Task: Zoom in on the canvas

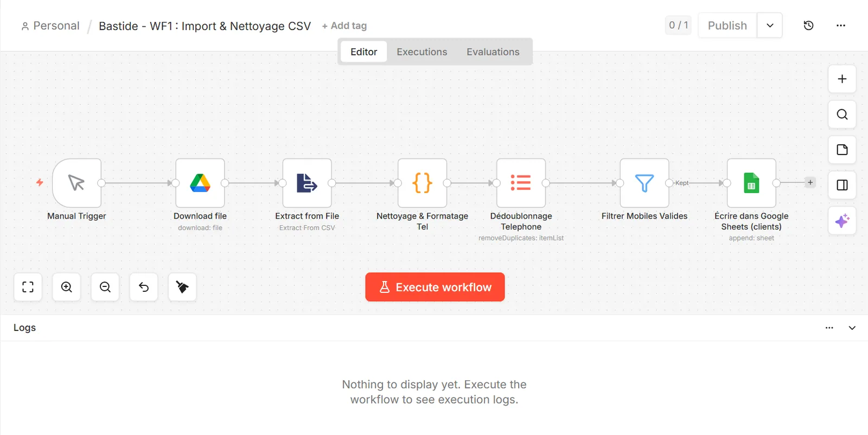Action: point(66,287)
